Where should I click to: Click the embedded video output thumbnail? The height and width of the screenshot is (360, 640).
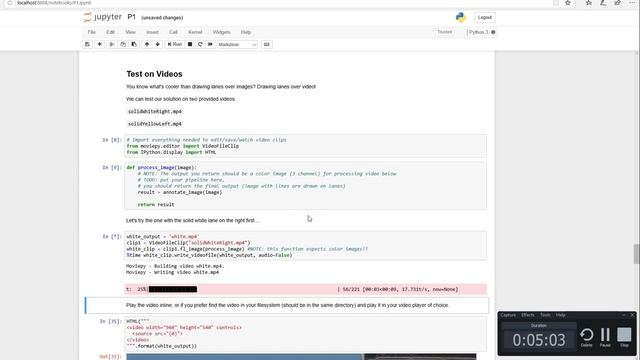point(301,357)
